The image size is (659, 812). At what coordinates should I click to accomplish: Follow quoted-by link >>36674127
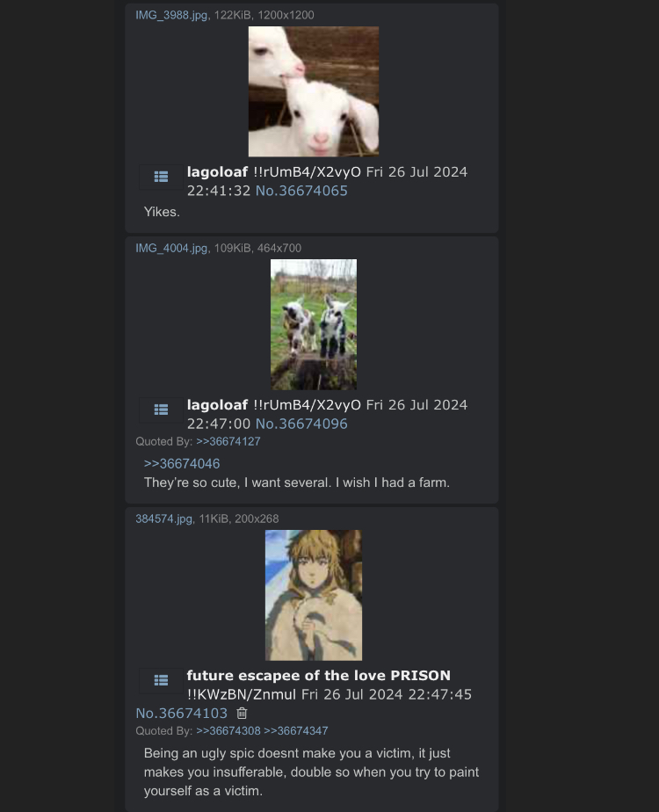pos(228,441)
